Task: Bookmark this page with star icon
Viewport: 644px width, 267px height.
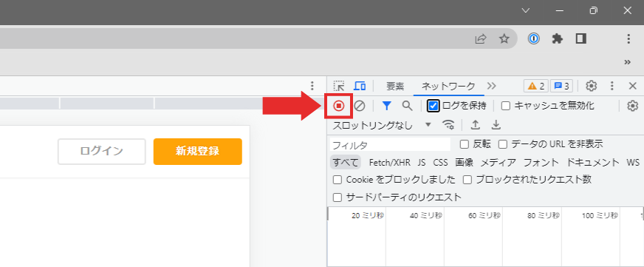Action: tap(504, 38)
